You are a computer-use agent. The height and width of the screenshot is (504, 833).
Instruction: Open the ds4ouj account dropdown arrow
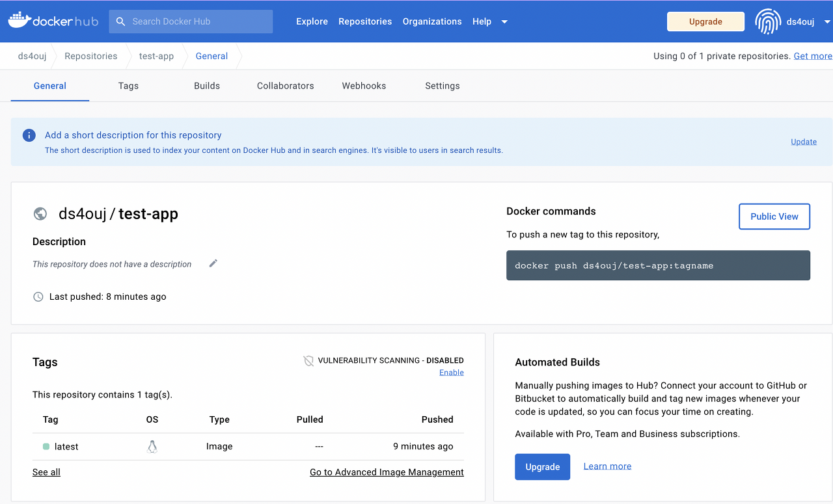coord(827,21)
